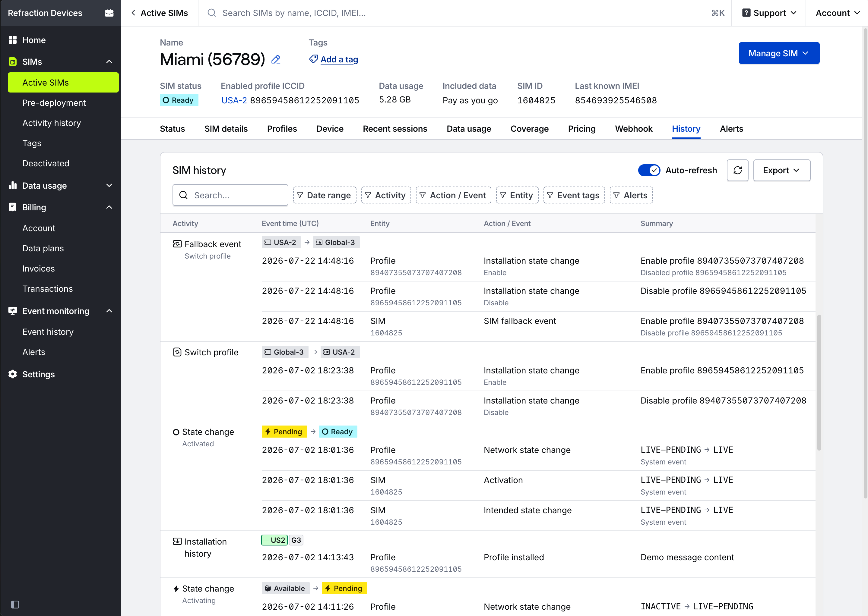Image resolution: width=868 pixels, height=616 pixels.
Task: Click the SIM history vertical scrollbar
Action: (x=819, y=382)
